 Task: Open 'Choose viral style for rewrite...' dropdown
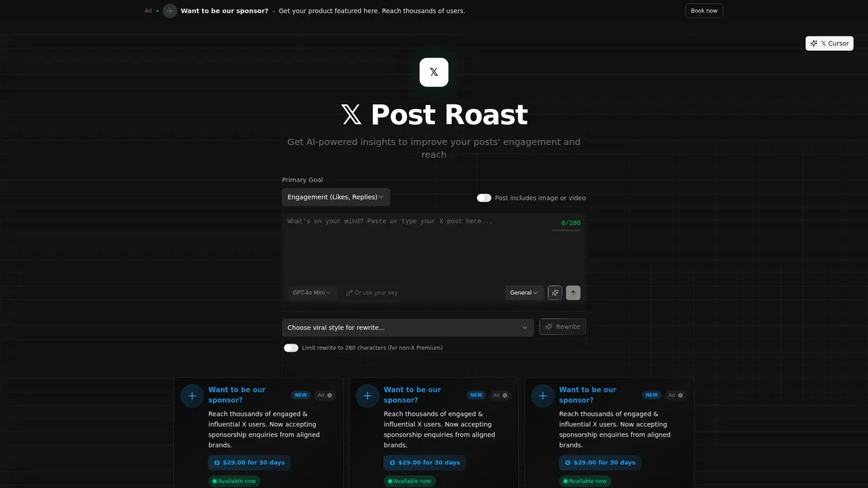point(408,327)
